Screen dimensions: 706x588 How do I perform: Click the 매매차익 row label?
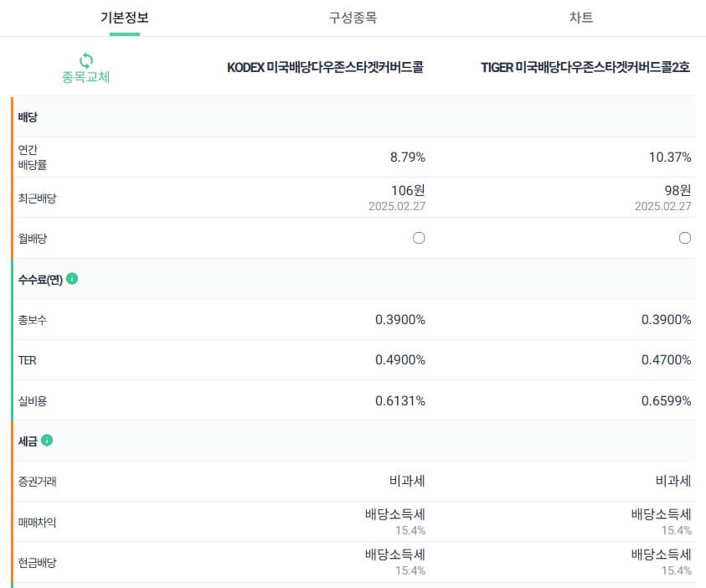click(x=38, y=523)
